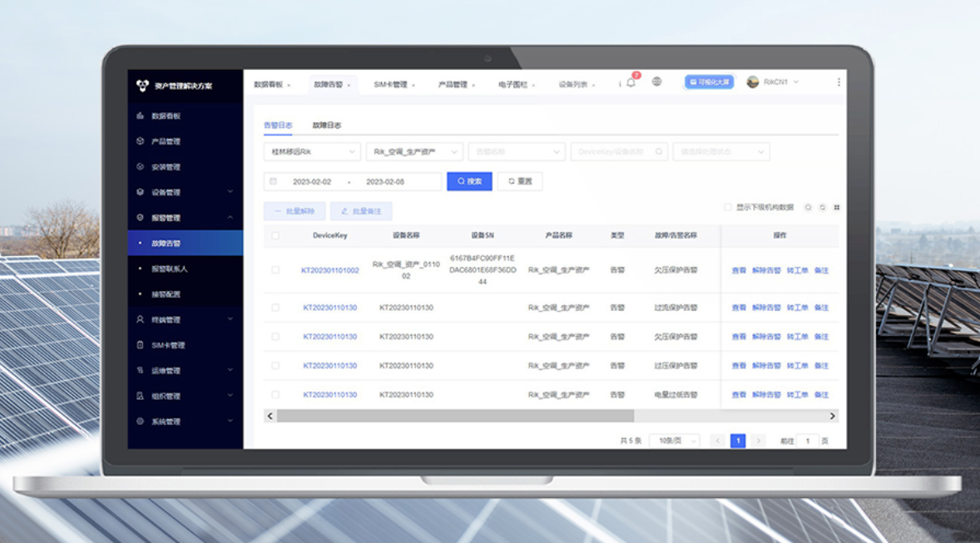
Task: Open the KT202301101002 DeviceKey link
Action: [x=330, y=270]
